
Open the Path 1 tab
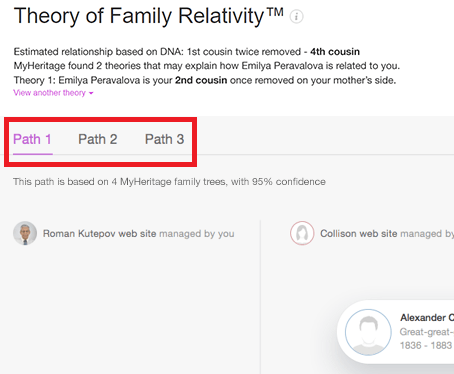coord(33,139)
